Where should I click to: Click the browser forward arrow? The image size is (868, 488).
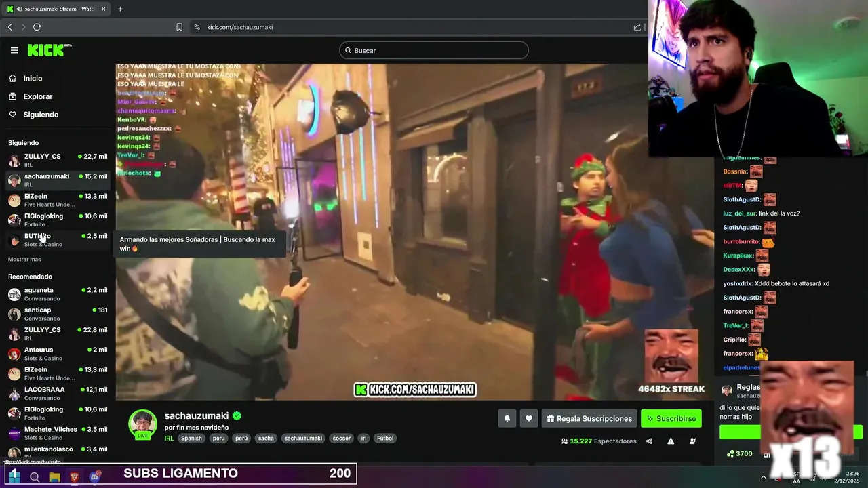[x=23, y=27]
